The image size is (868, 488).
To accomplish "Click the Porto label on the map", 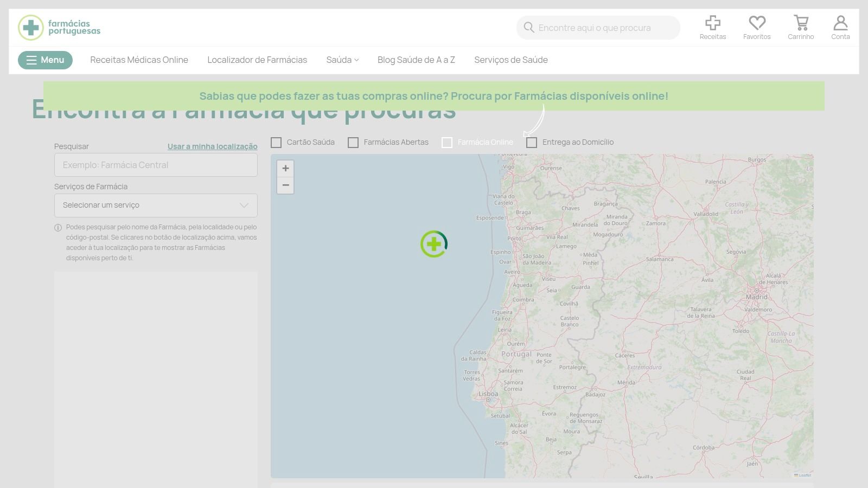I will coord(514,239).
